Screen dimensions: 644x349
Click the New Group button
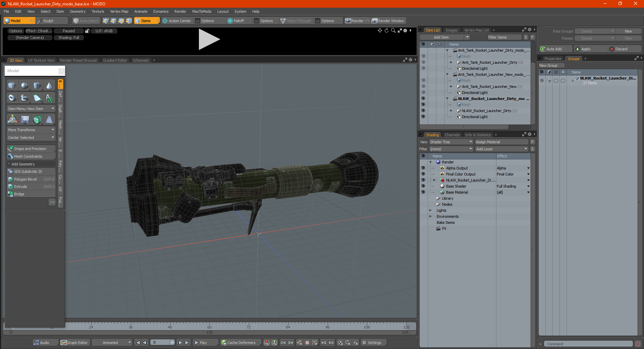(x=551, y=65)
